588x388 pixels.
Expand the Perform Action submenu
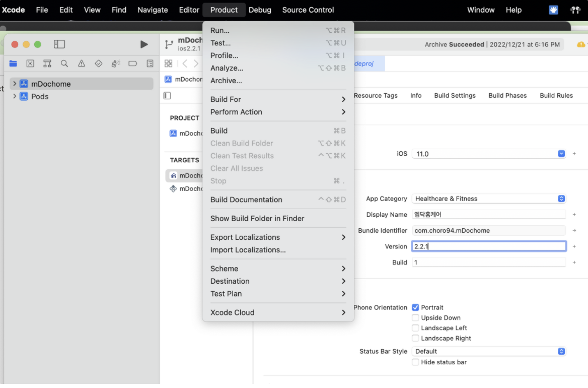(278, 112)
